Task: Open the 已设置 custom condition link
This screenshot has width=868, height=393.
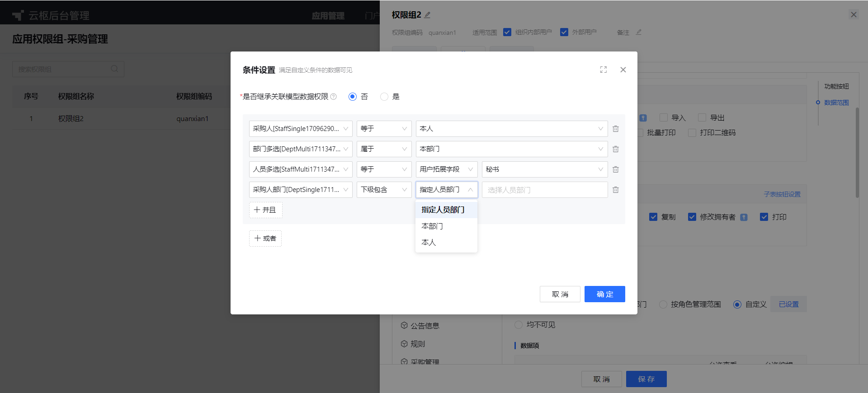Action: click(x=789, y=304)
